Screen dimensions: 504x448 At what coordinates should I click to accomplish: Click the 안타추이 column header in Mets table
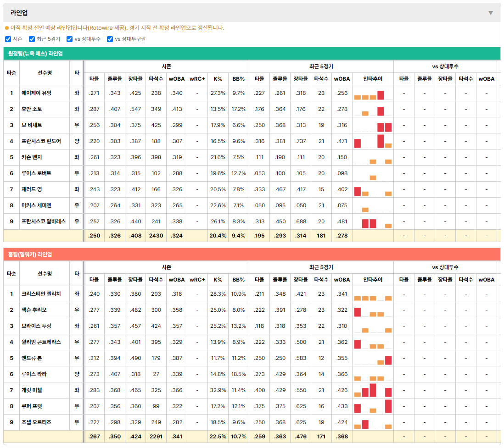(373, 79)
